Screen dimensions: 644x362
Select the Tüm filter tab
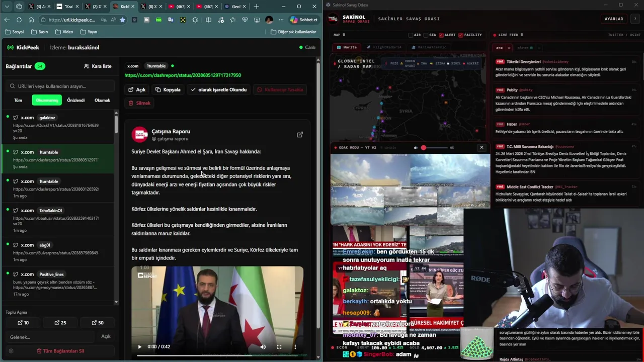18,100
